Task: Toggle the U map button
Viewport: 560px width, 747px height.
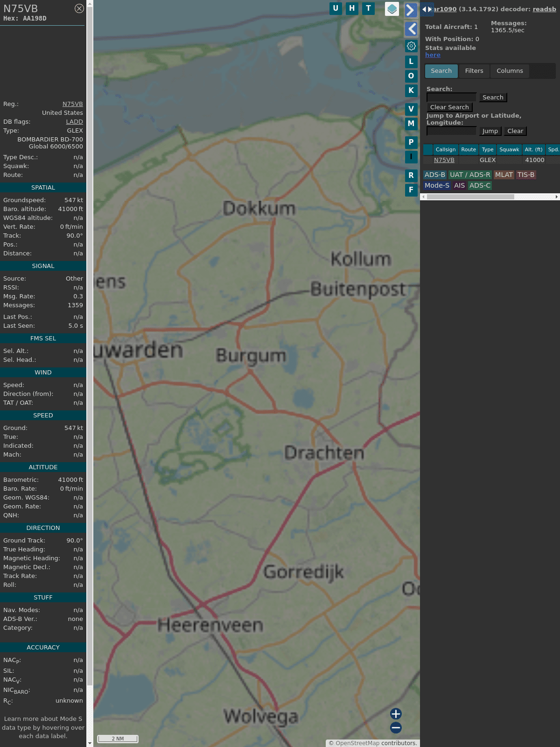Action: (336, 8)
